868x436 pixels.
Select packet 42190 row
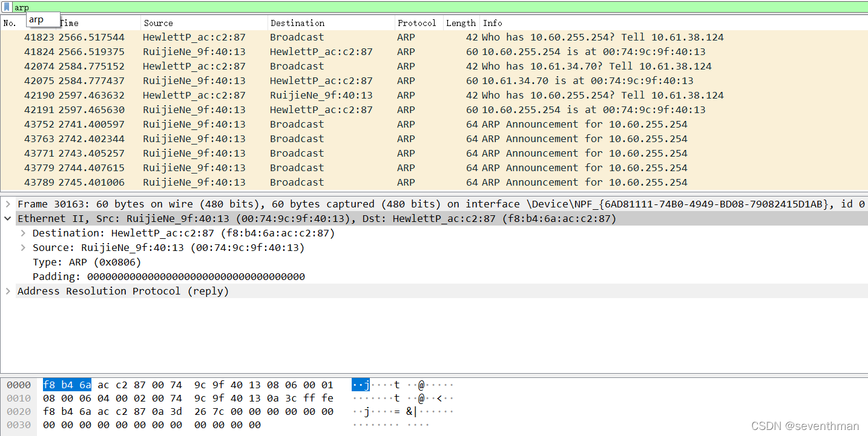(434, 95)
